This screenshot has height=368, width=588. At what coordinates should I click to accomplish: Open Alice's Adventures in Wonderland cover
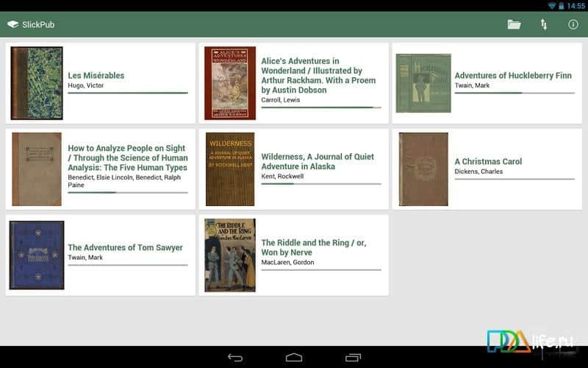[x=230, y=83]
